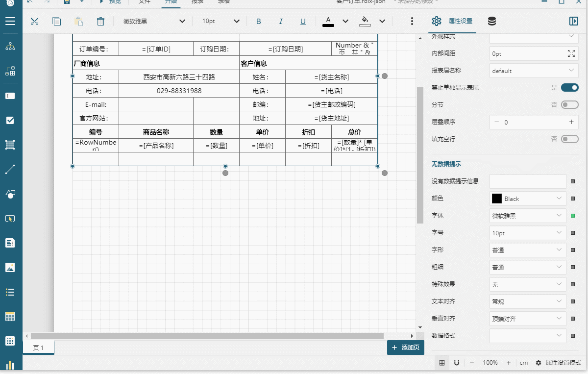Viewport: 588px width, 374px height.
Task: Open the report explorer tree icon
Action: (x=10, y=47)
